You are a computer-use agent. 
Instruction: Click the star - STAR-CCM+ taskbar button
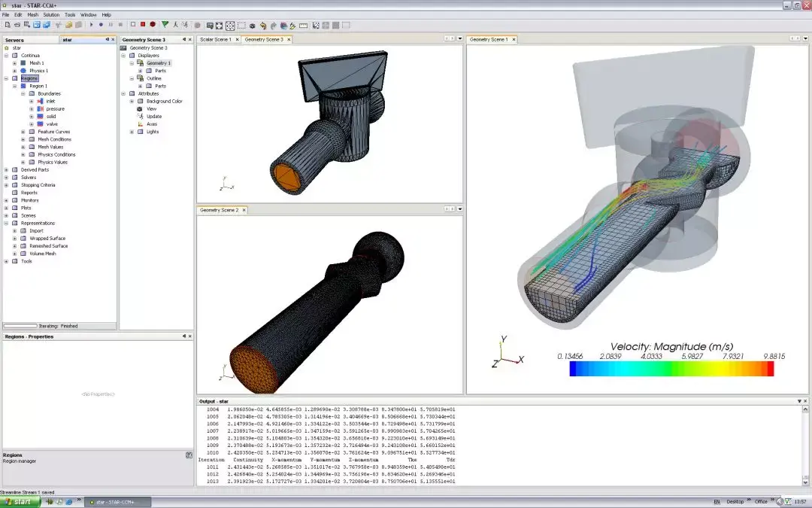click(x=117, y=502)
